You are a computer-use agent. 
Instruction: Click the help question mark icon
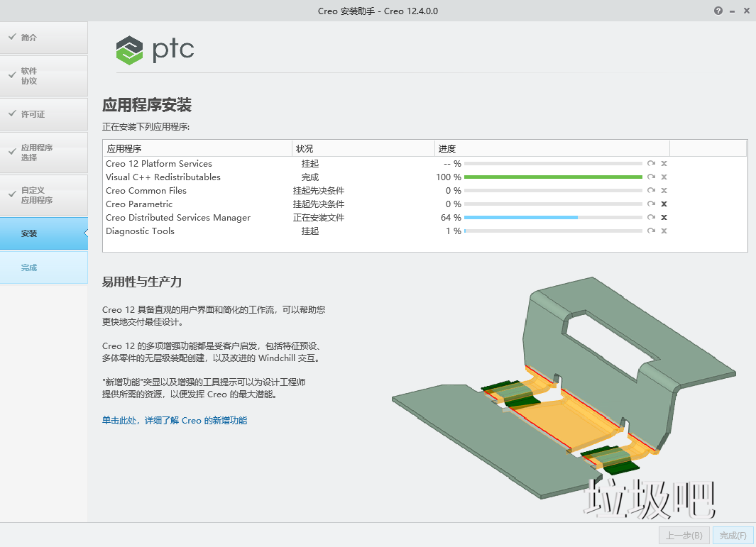tap(718, 11)
